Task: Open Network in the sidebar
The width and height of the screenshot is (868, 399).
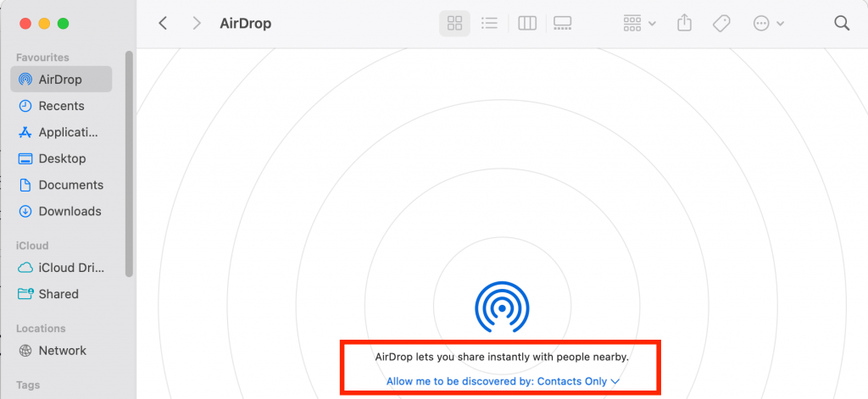Action: point(61,351)
